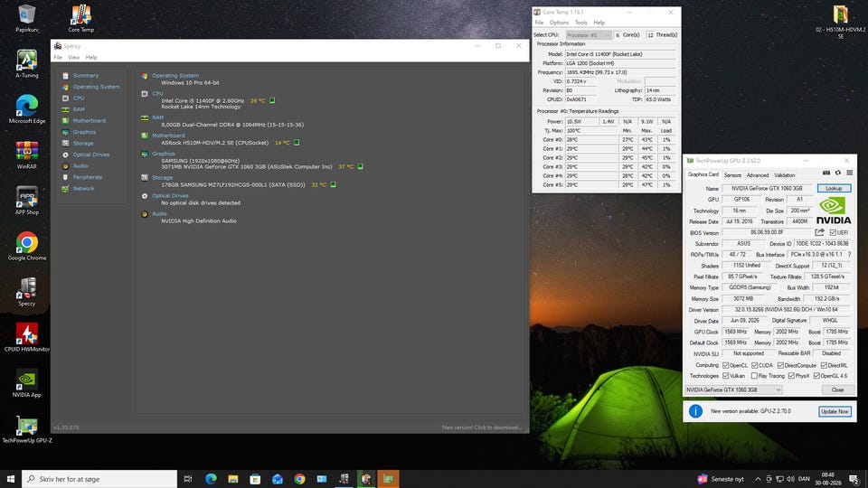Toggle the CUDA checkbox
The image size is (868, 488).
(754, 365)
